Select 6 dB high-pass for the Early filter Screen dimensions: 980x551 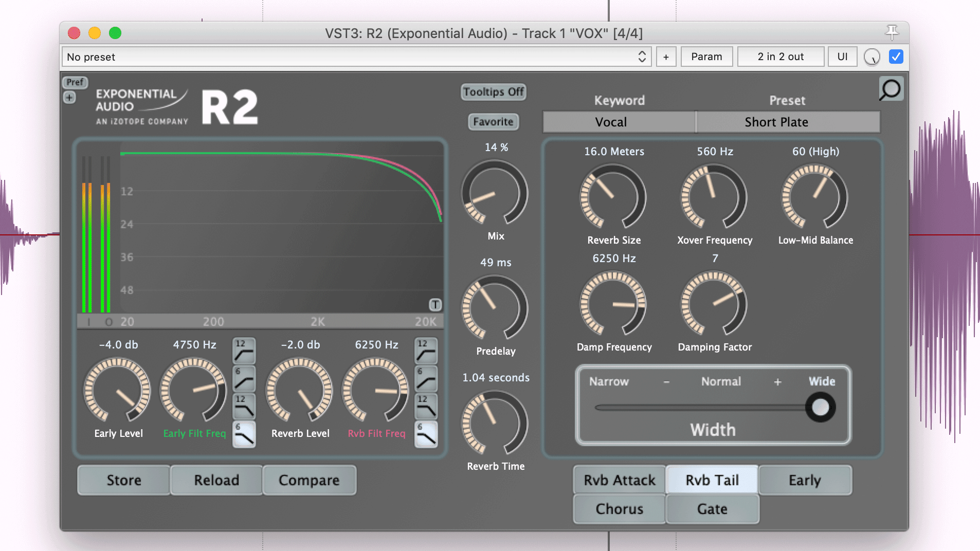tap(244, 378)
